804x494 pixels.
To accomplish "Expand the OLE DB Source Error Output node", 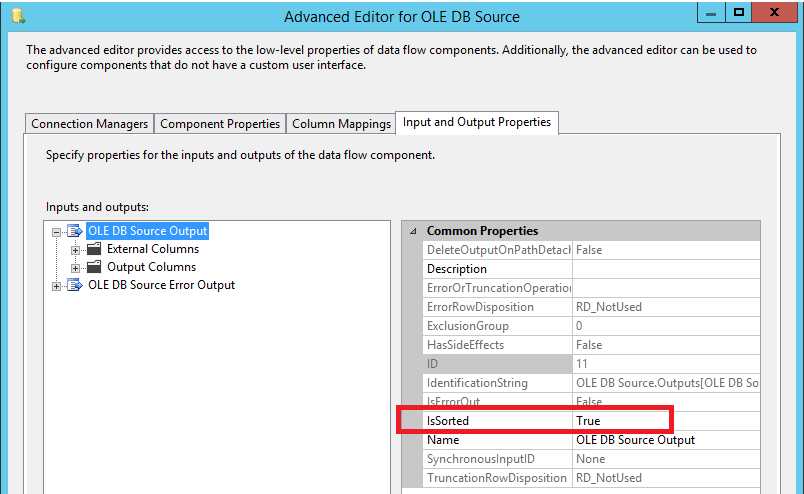I will pyautogui.click(x=56, y=286).
